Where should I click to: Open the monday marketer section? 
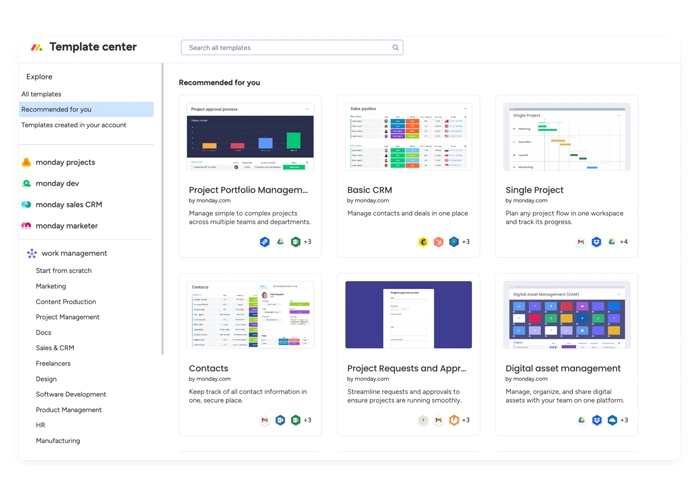pyautogui.click(x=67, y=226)
